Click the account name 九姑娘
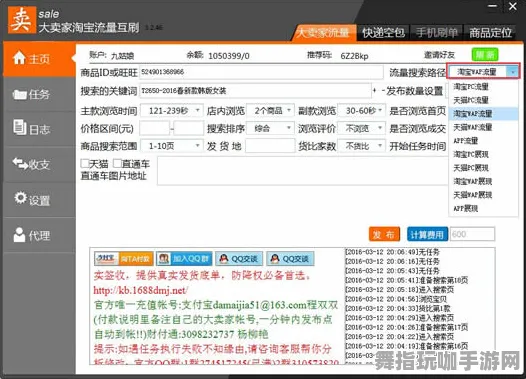526x379 pixels. pos(122,56)
